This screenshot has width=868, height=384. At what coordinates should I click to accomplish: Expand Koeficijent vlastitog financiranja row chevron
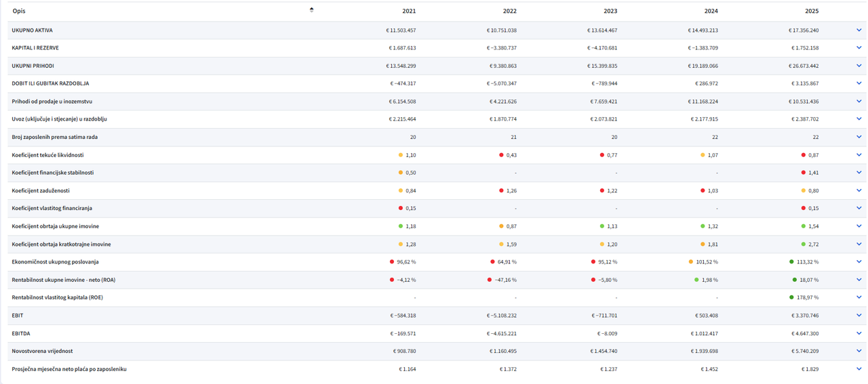[859, 208]
